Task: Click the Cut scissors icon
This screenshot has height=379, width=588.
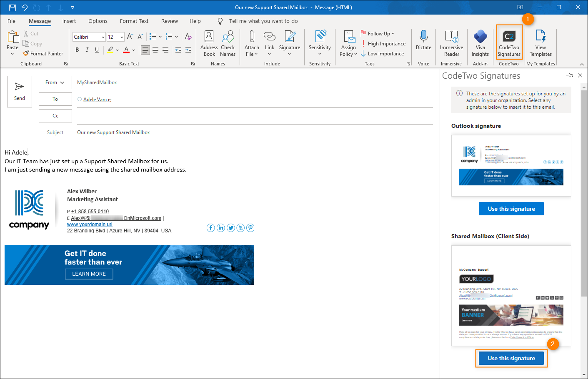Action: tap(26, 34)
